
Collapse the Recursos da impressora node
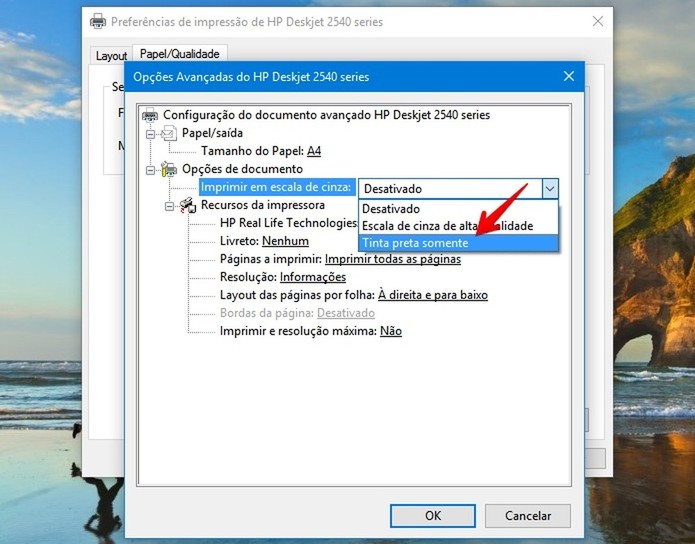point(169,206)
